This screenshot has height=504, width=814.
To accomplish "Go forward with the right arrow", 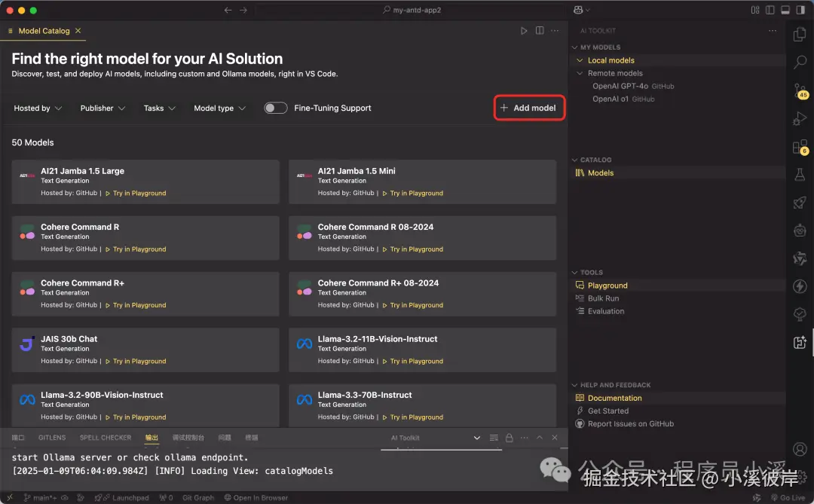I will (243, 10).
